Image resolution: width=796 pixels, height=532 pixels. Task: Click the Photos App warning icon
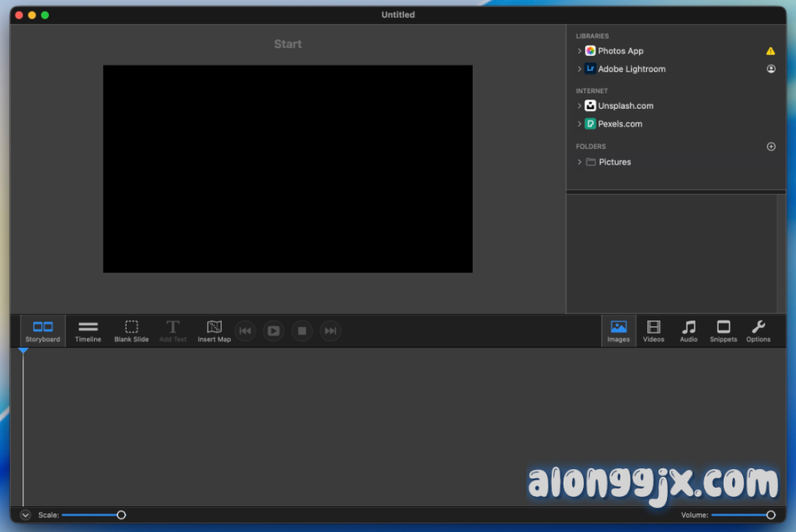(770, 51)
